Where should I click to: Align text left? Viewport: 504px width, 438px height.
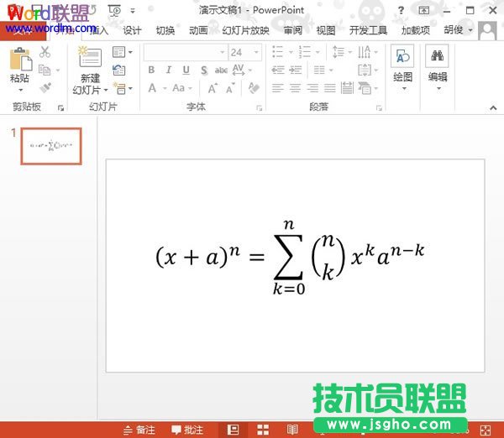278,88
